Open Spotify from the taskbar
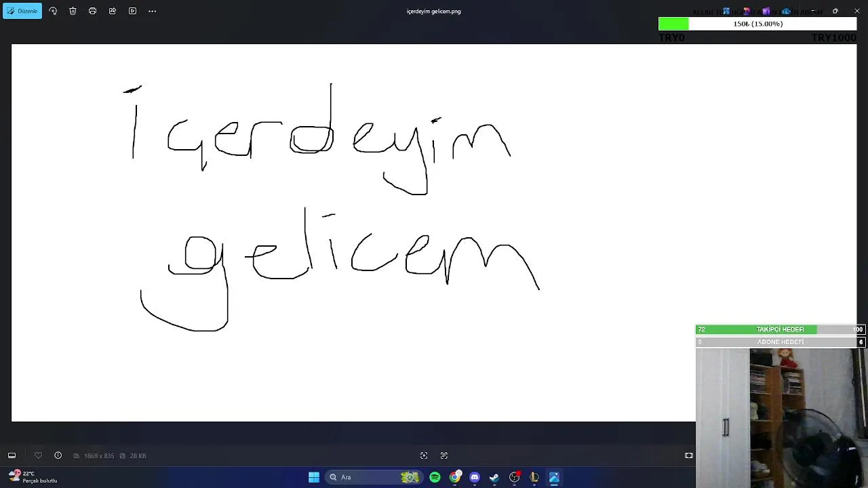Screen dimensions: 868x488 pyautogui.click(x=435, y=477)
